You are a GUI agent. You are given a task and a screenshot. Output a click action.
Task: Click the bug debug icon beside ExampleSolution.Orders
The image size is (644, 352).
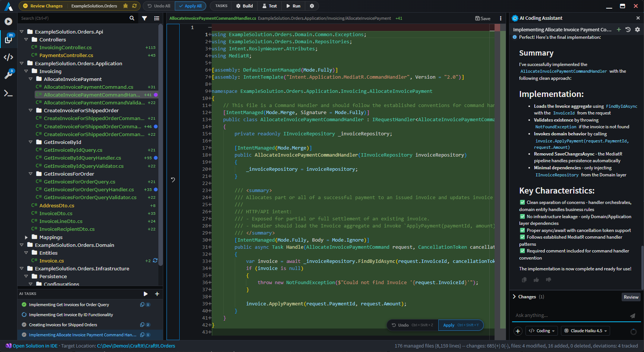click(x=126, y=6)
